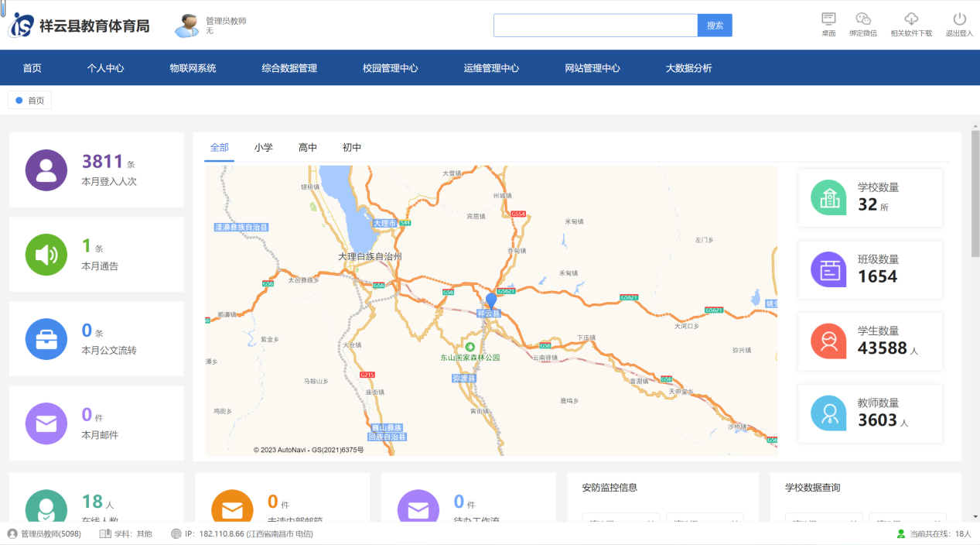Click the purple 本月登入人次 user icon
This screenshot has width=980, height=545.
click(46, 170)
